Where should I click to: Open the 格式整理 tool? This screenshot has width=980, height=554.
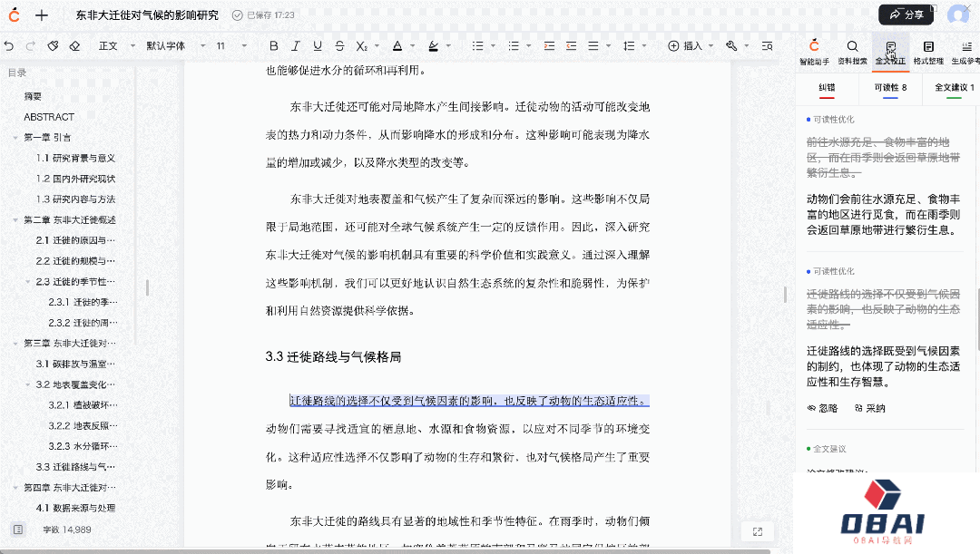click(928, 52)
